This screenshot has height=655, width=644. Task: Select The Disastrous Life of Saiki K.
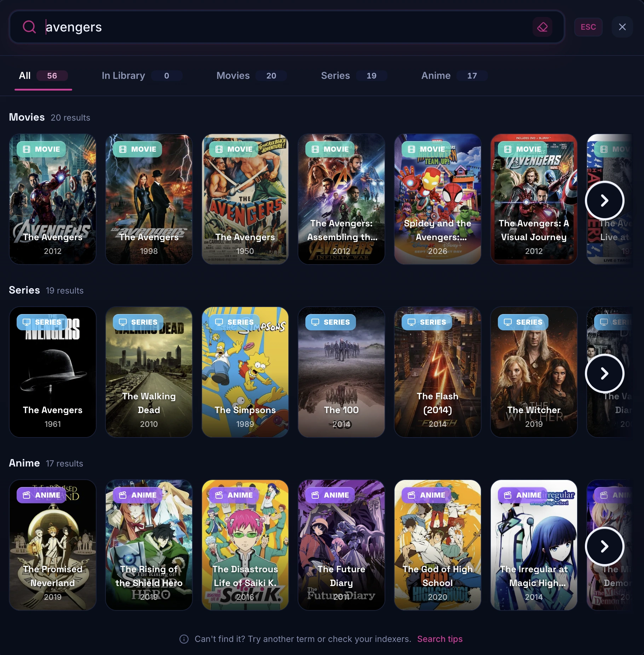tap(245, 545)
